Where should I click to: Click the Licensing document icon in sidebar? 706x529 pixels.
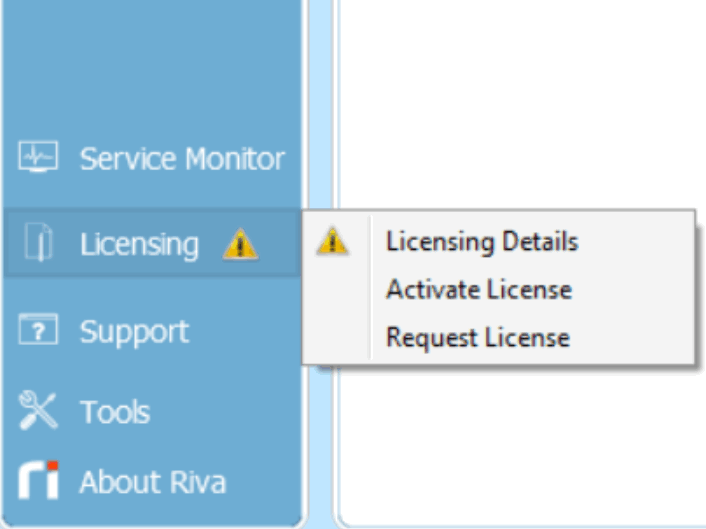pyautogui.click(x=38, y=242)
